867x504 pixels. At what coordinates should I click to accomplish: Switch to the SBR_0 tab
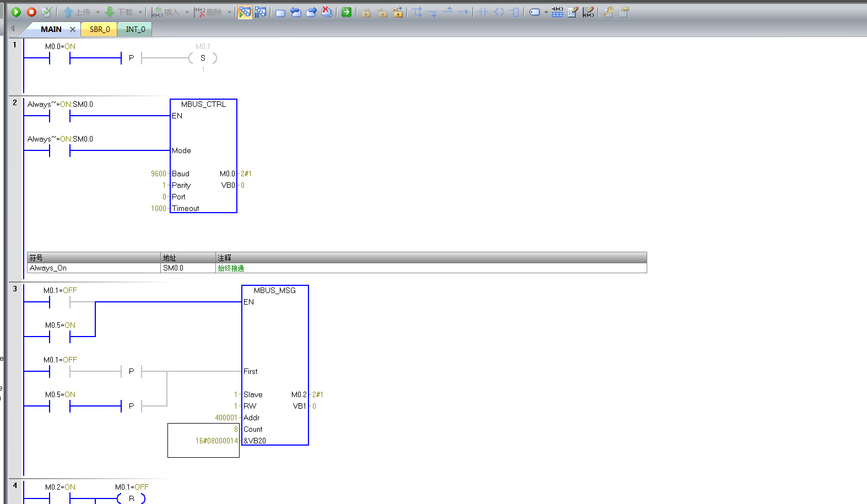click(100, 29)
